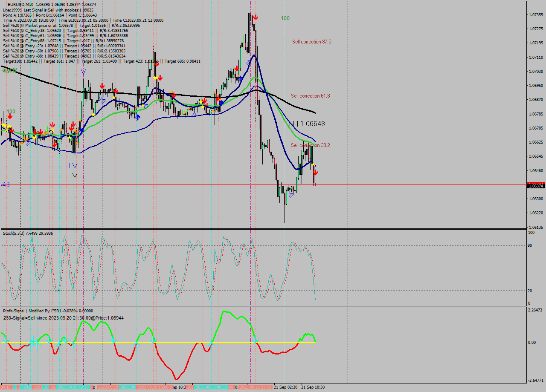This screenshot has width=546, height=392.
Task: Click the 'Sell correction 87.5' label
Action: pos(312,42)
